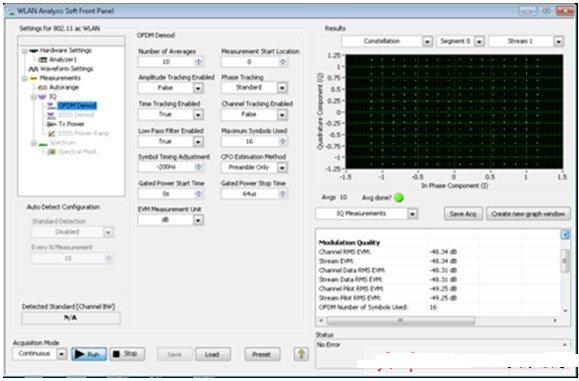Select OFDM Demod in the tree
579x381 pixels.
[x=77, y=106]
